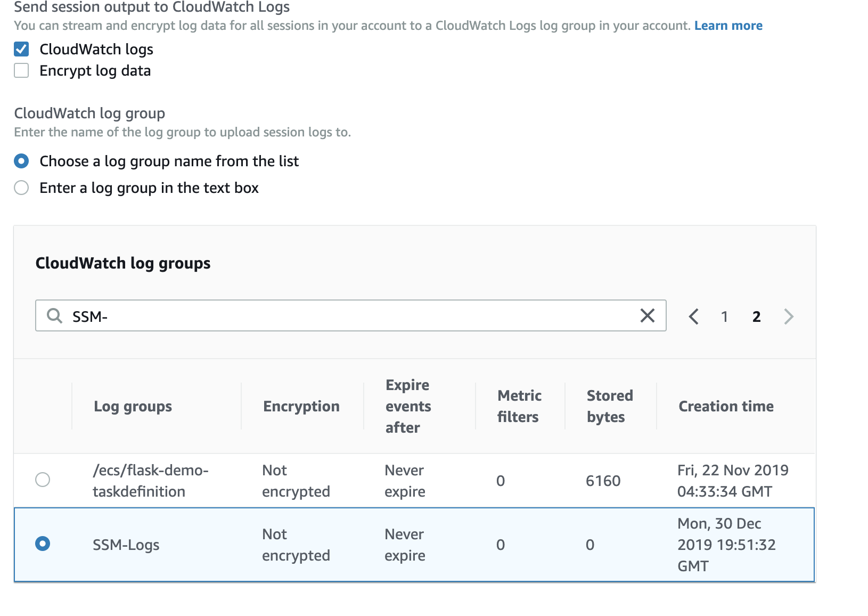The width and height of the screenshot is (868, 616).
Task: Sort by Creation time column header
Action: tap(726, 407)
